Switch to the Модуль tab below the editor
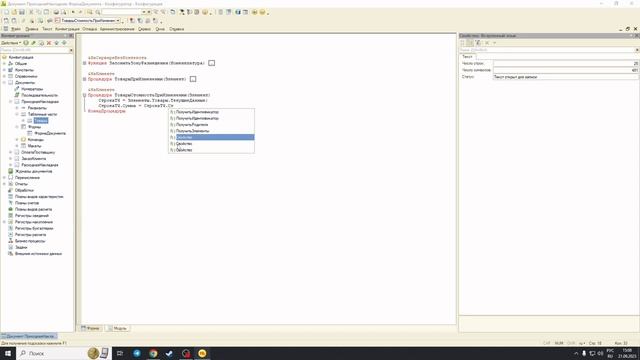The height and width of the screenshot is (360, 640). 118,328
